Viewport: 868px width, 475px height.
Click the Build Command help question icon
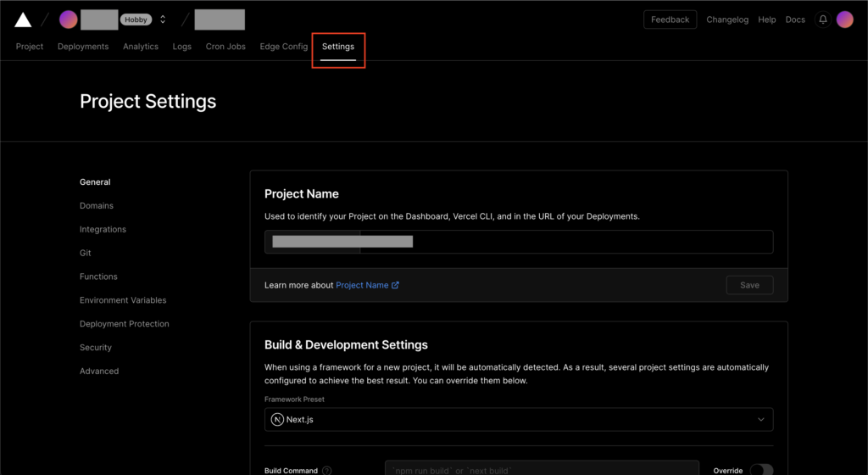[x=327, y=471]
